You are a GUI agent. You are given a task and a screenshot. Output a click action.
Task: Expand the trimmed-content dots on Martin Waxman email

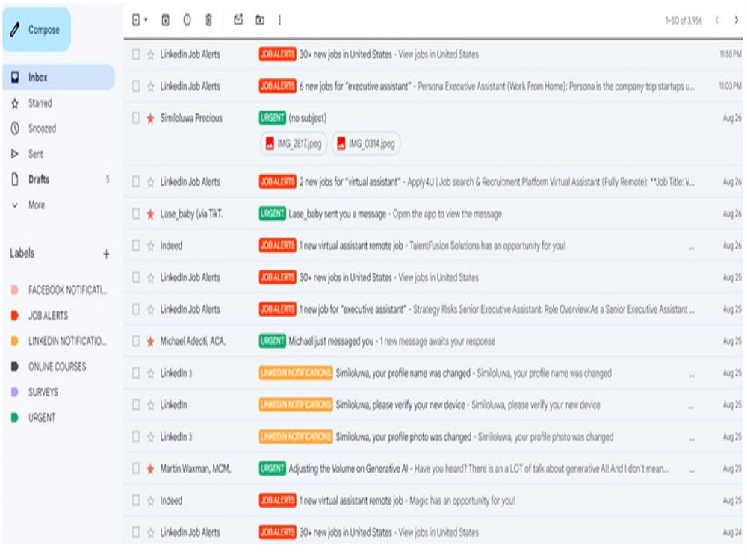tap(691, 471)
